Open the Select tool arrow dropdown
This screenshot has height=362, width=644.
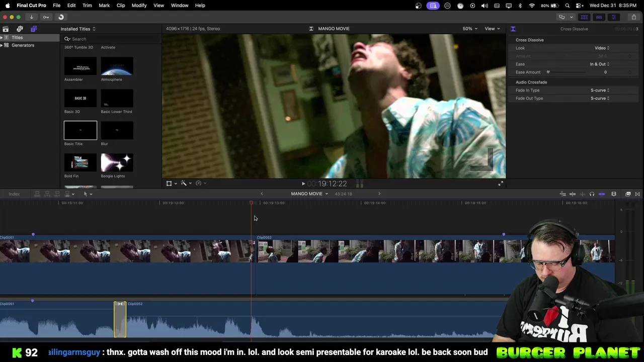point(88,194)
